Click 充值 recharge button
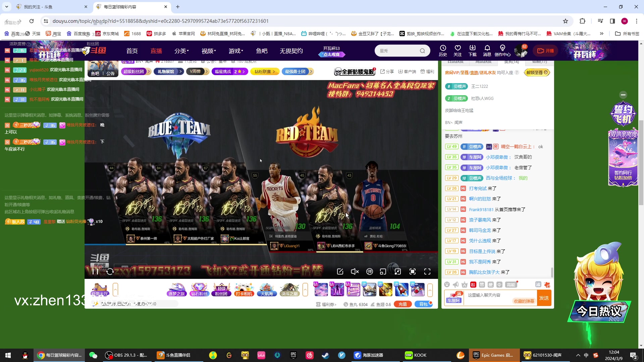This screenshot has height=362, width=644. (x=402, y=304)
